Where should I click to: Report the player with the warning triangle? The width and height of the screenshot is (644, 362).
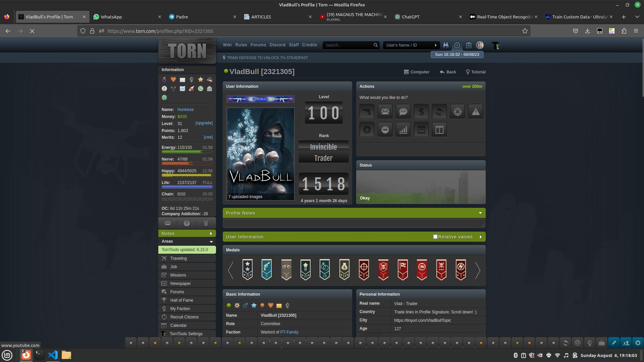point(476,112)
